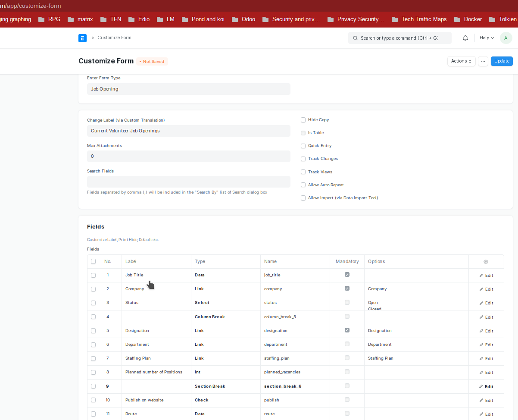Click the pencil Edit icon for Status row
This screenshot has width=518, height=420.
click(x=481, y=303)
